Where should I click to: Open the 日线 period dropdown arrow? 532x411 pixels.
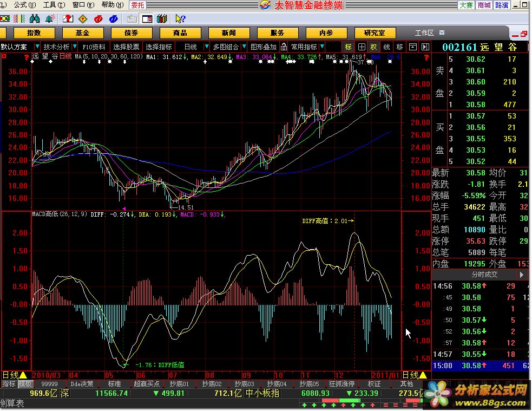[206, 47]
